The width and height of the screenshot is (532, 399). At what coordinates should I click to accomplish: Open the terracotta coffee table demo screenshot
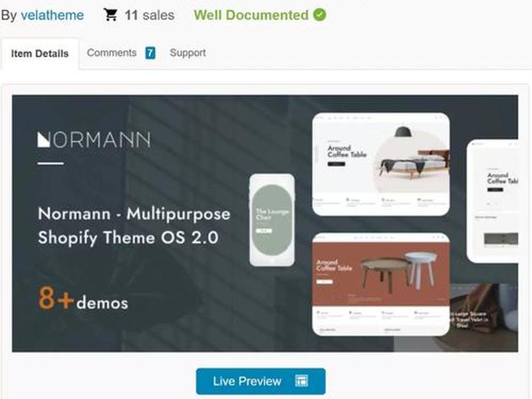pyautogui.click(x=381, y=284)
